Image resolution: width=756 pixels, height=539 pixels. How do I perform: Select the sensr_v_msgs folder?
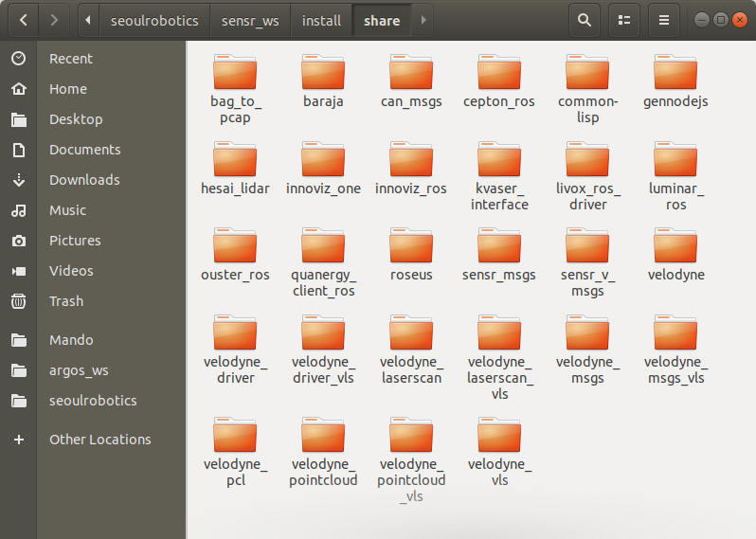coord(587,262)
